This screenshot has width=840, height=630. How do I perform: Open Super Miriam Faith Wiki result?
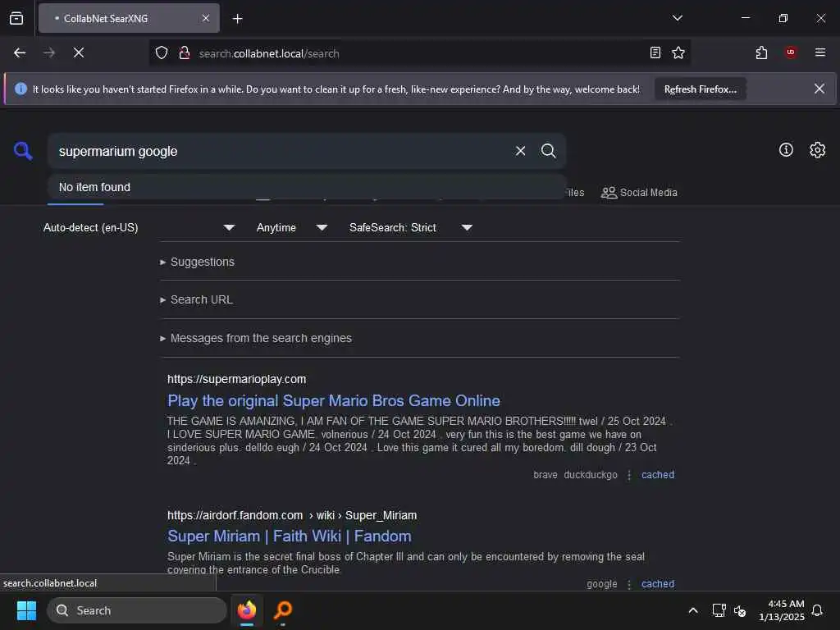tap(290, 536)
